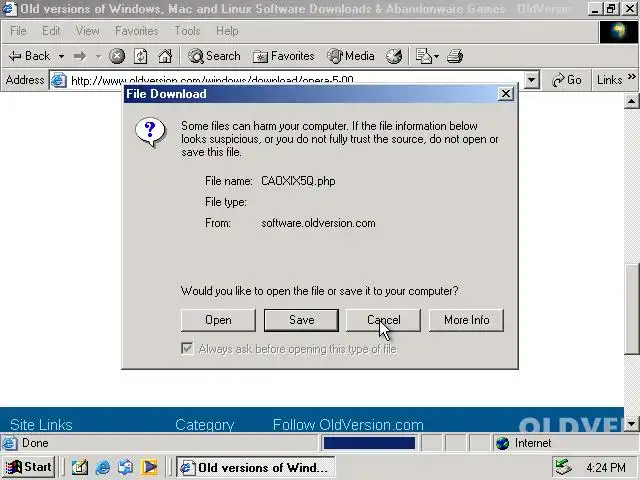Click the scrollbar up arrow

coord(631,101)
